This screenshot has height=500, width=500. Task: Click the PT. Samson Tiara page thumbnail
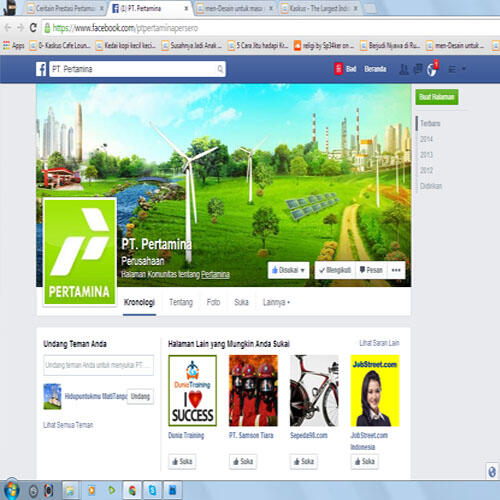pos(253,391)
